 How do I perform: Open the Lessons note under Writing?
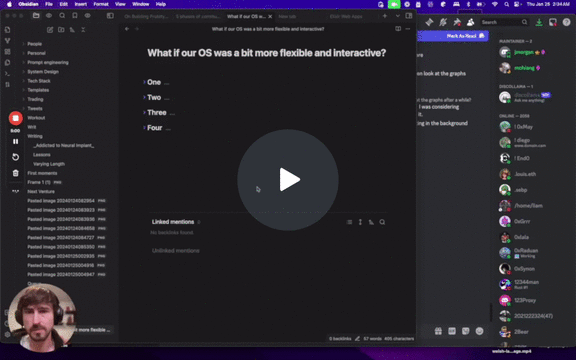coord(42,155)
